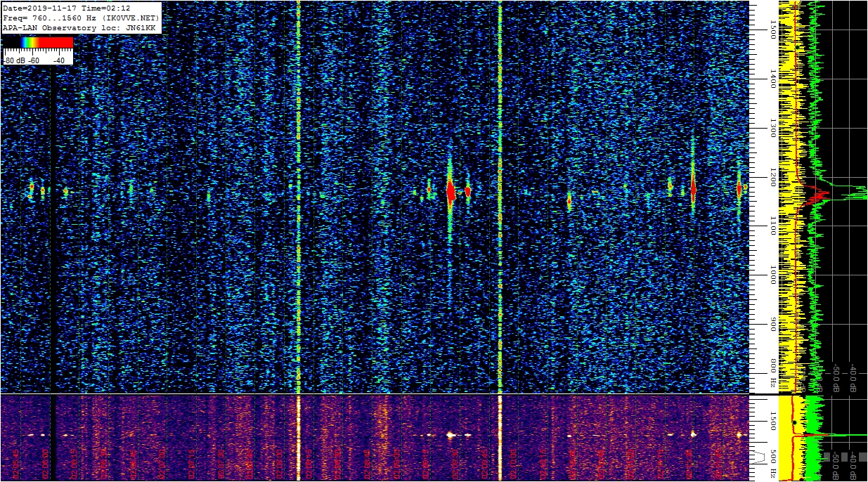Click the 1400 mark on the frequency axis
Screen dimensions: 868x482
tap(772, 78)
